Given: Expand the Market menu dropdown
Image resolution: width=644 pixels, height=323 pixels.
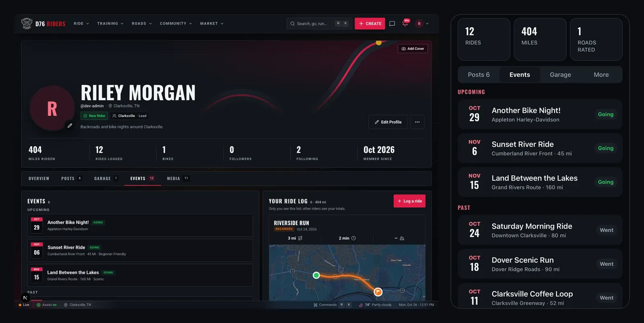Looking at the screenshot, I should click(x=212, y=24).
